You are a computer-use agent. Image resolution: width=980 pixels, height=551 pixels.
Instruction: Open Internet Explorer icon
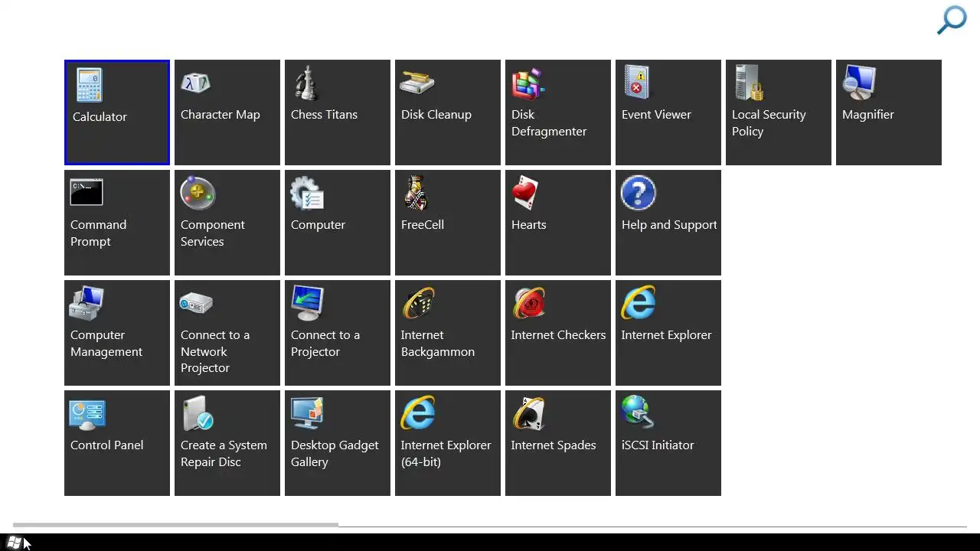coord(639,302)
